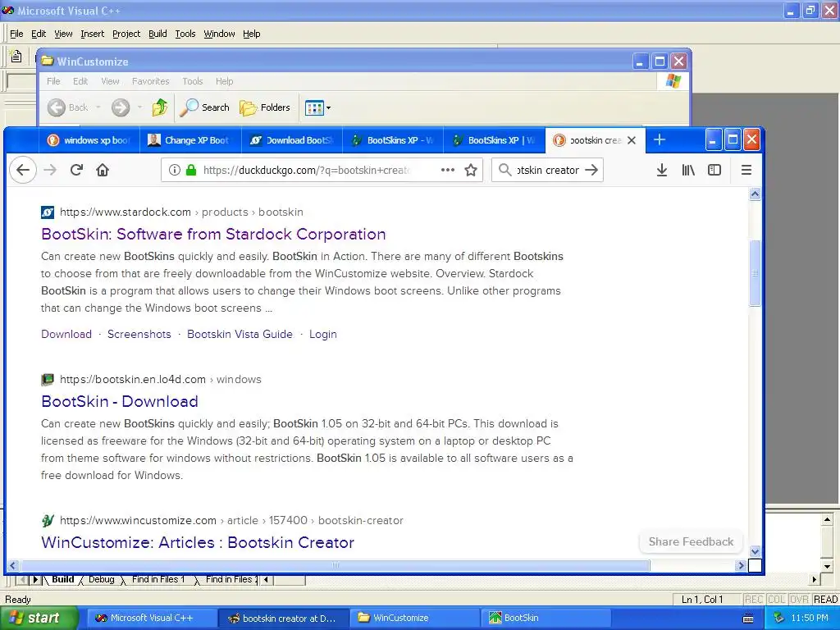The width and height of the screenshot is (840, 630).
Task: Switch to Change XP Boot tab
Action: coord(190,140)
